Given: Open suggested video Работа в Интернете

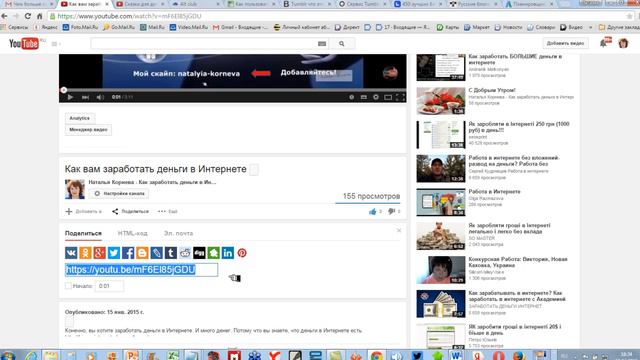Looking at the screenshot, I should 494,191.
